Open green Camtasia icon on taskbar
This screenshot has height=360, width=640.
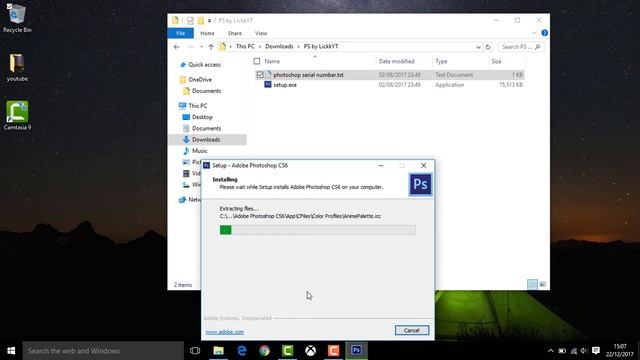coord(288,351)
